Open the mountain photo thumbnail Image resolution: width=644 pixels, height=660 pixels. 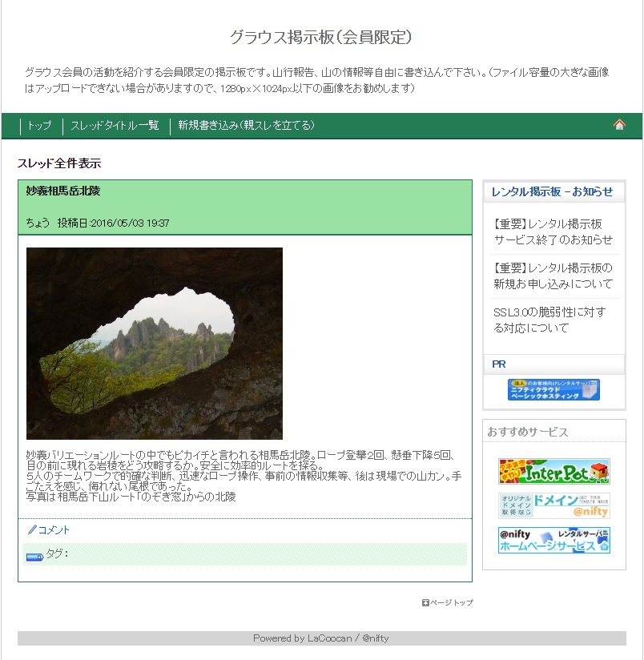[155, 344]
